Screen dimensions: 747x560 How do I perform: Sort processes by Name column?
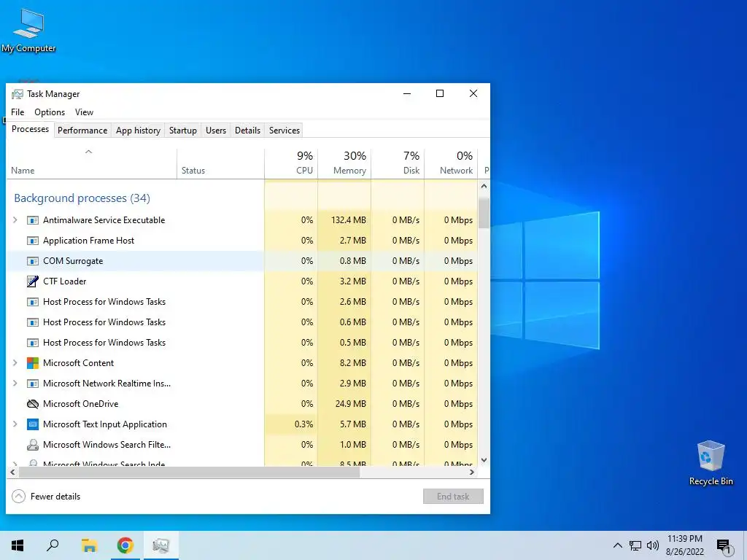[x=91, y=163]
